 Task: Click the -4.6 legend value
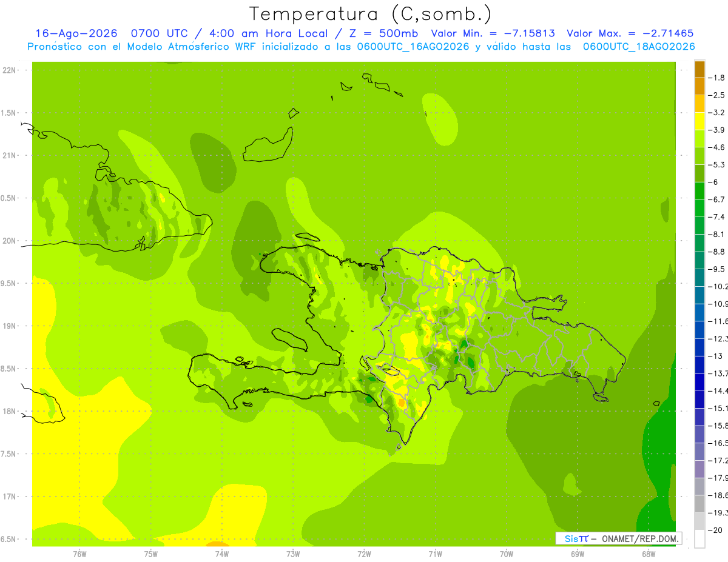716,147
